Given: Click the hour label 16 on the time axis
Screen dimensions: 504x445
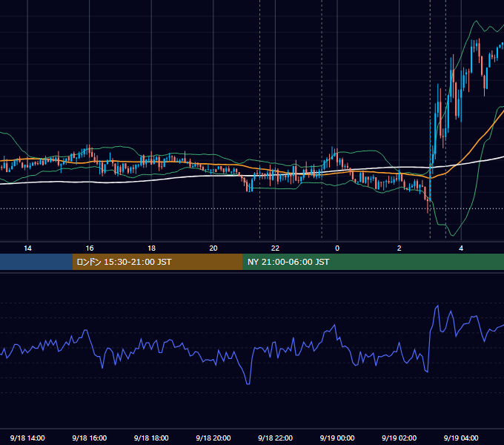Looking at the screenshot, I should click(x=90, y=248).
